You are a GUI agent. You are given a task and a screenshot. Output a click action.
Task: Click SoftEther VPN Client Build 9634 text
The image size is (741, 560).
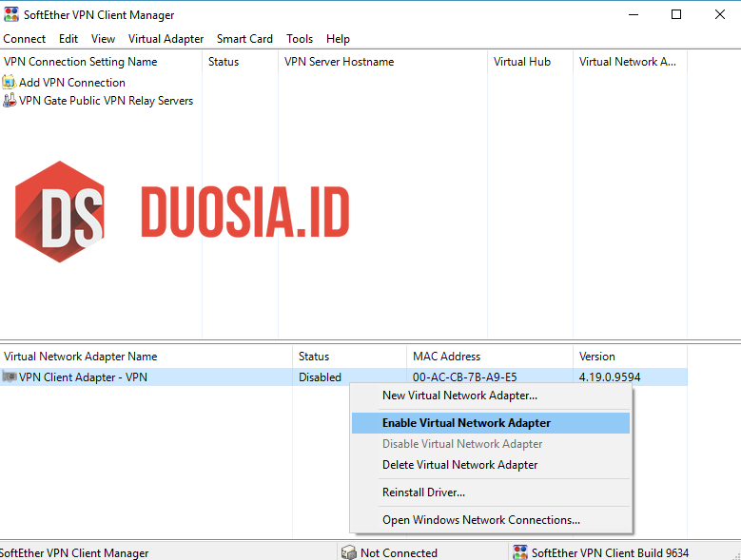(610, 552)
